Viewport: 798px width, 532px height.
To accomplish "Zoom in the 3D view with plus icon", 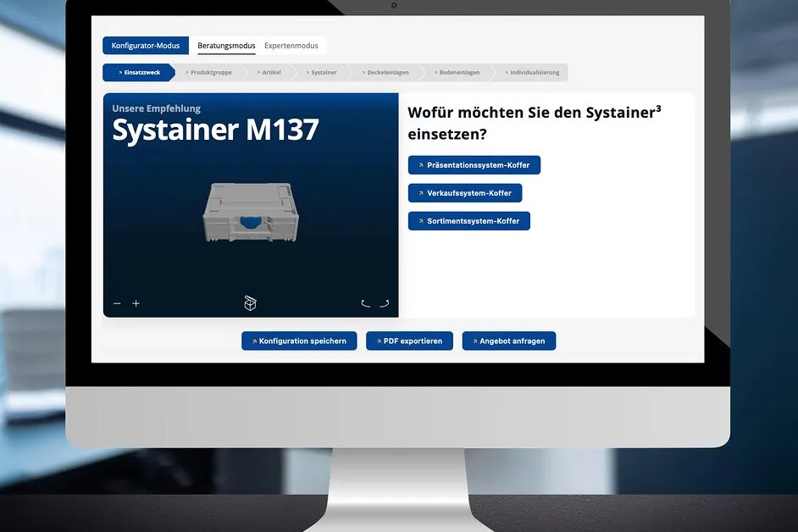I will pyautogui.click(x=136, y=303).
